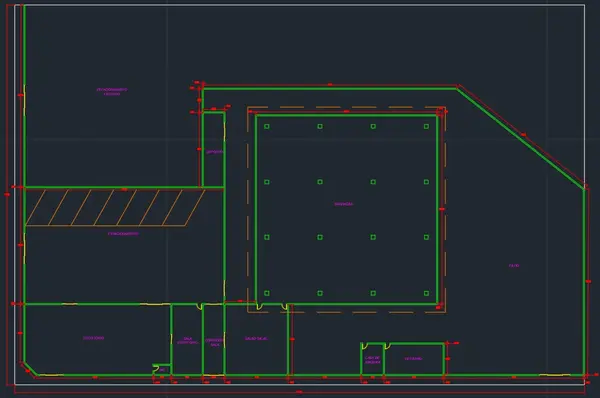Screen dimensions: 600x398
Task: Select the Escritório room label at bottom left
Action: tap(93, 338)
